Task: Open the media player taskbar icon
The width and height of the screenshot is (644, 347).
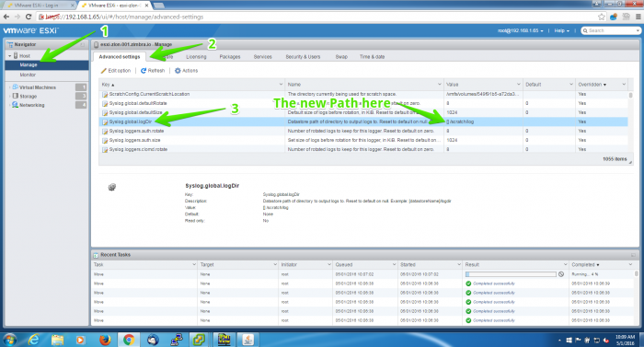Action: [x=81, y=340]
